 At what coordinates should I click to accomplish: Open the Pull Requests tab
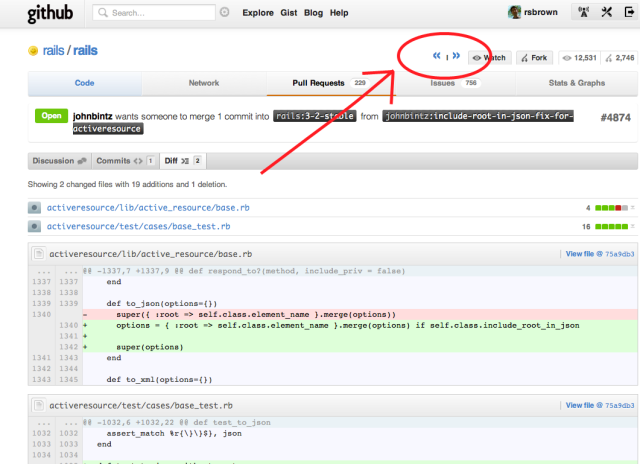[330, 83]
